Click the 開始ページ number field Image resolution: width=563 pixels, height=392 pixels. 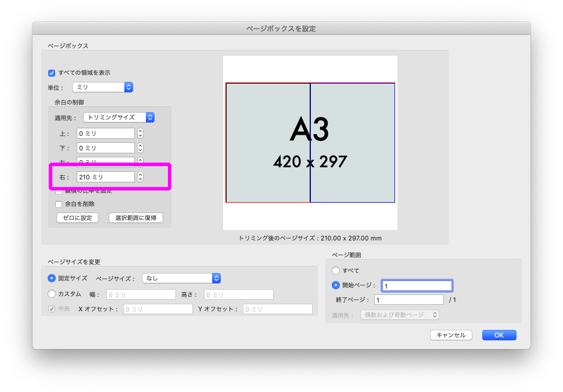(x=417, y=286)
